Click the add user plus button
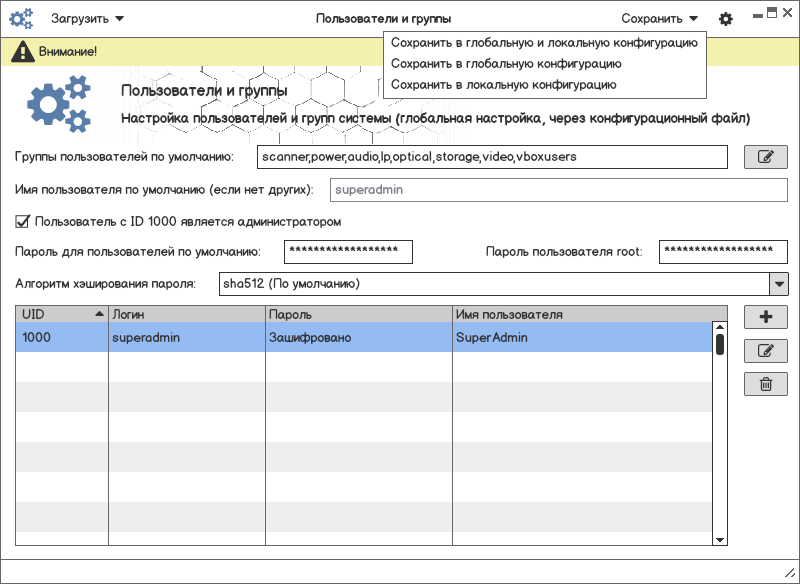 tap(766, 317)
